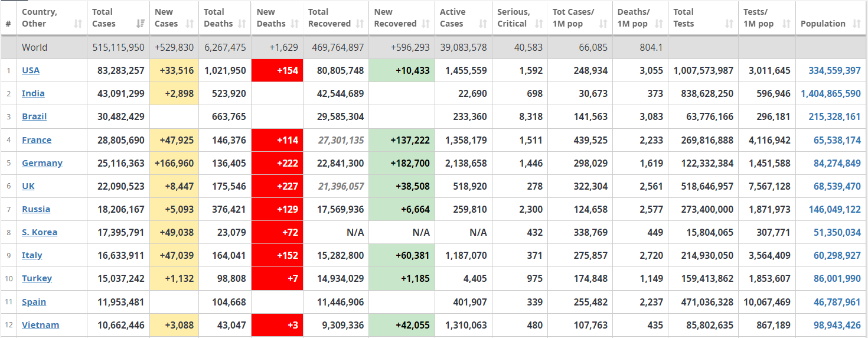
Task: Sort by Total Recovered arrow icon
Action: [360, 24]
